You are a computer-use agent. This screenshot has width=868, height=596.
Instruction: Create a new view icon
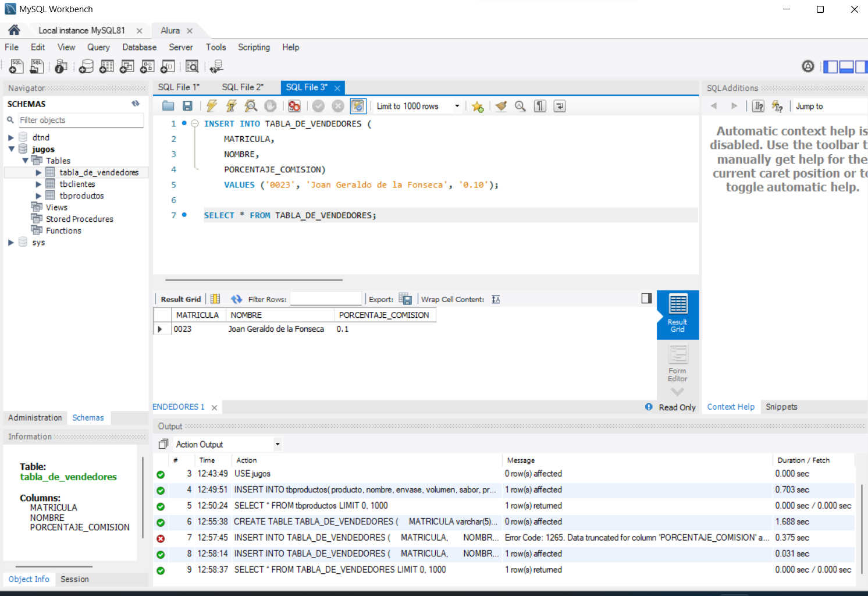coord(127,66)
